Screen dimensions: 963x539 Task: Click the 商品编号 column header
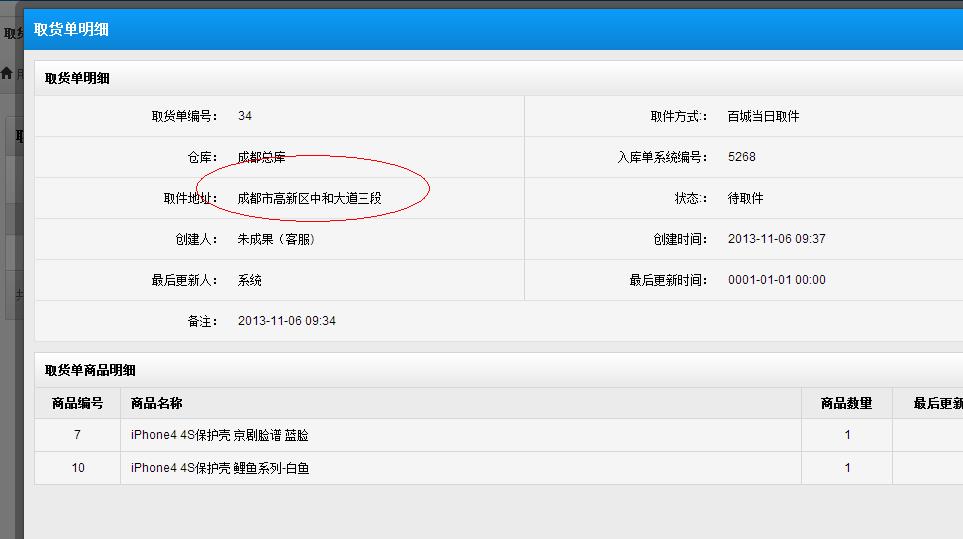(77, 403)
